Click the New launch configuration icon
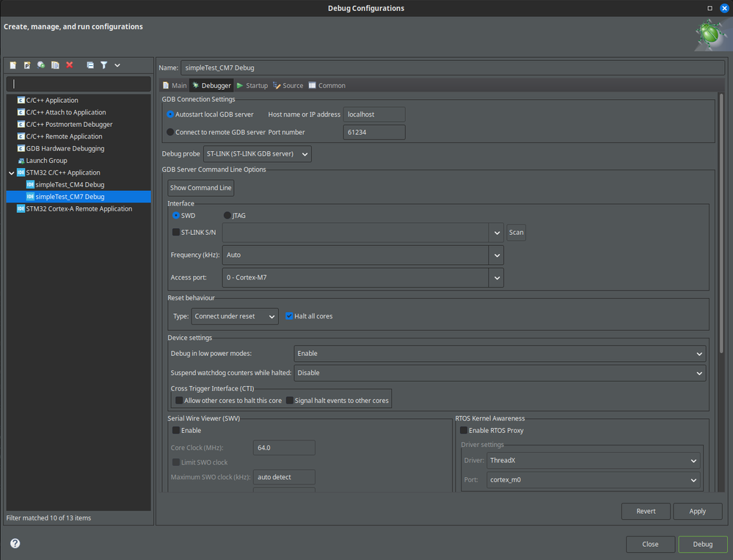Screen dimensions: 733x560 tap(13, 65)
